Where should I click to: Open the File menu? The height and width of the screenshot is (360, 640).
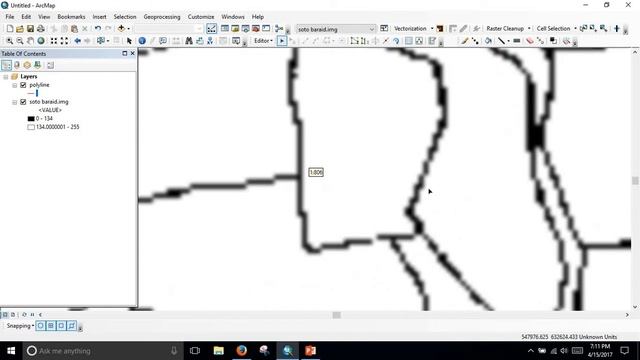tap(10, 17)
